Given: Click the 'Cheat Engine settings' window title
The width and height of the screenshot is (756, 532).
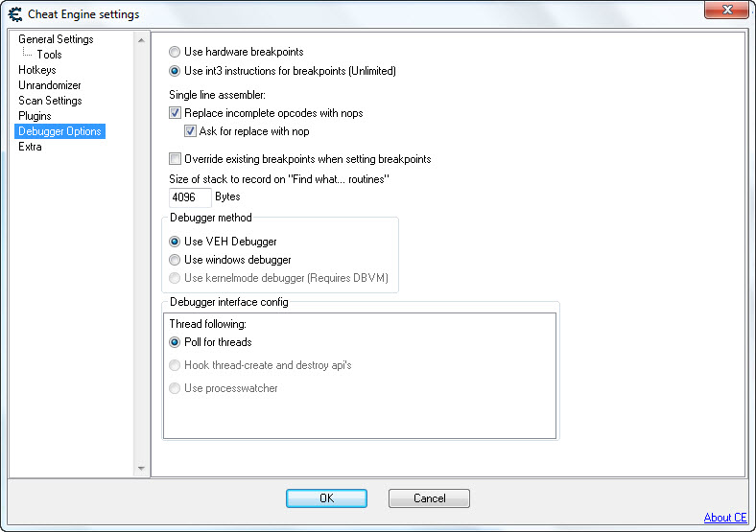Looking at the screenshot, I should tap(83, 14).
